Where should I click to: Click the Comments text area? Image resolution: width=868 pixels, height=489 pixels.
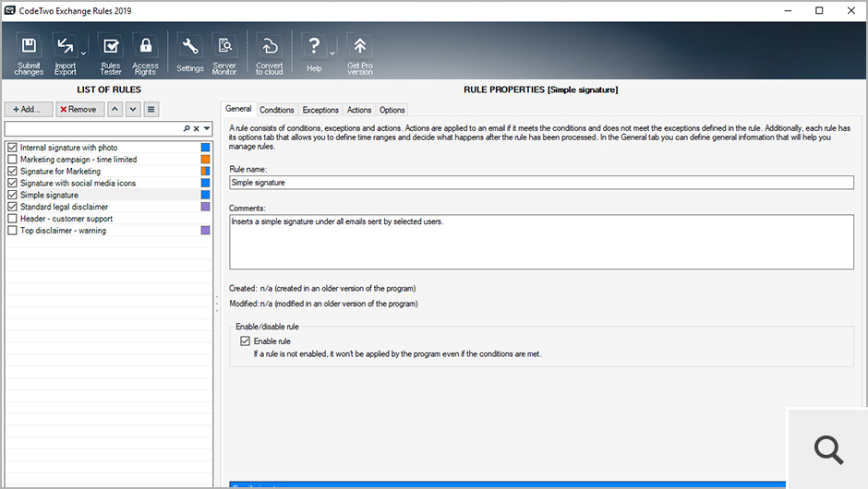click(541, 243)
